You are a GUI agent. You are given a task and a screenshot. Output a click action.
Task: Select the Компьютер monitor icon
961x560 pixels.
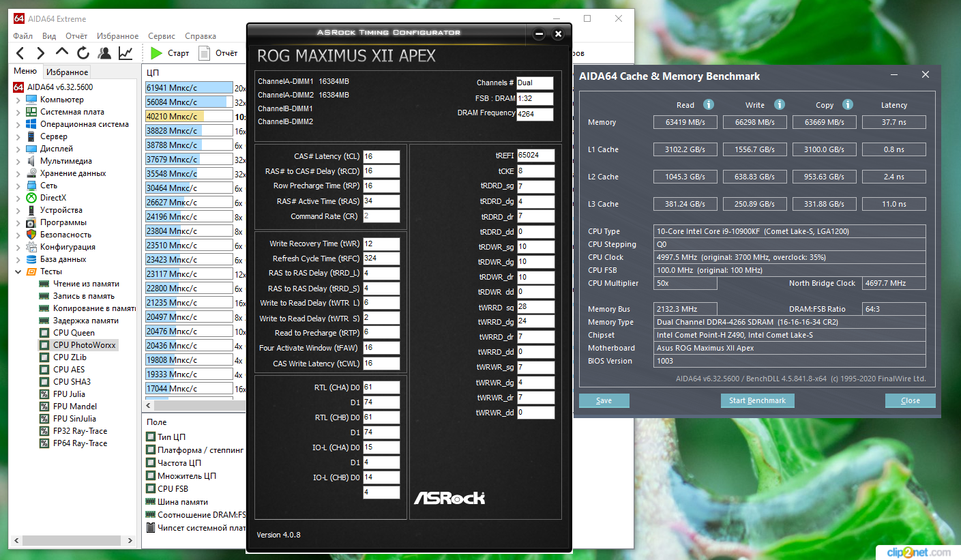coord(31,100)
